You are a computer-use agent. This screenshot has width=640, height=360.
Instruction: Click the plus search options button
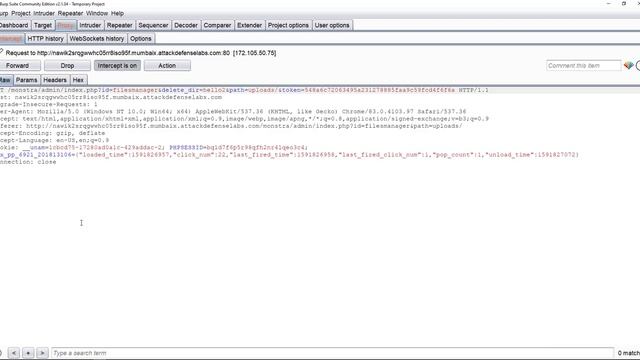(x=28, y=353)
